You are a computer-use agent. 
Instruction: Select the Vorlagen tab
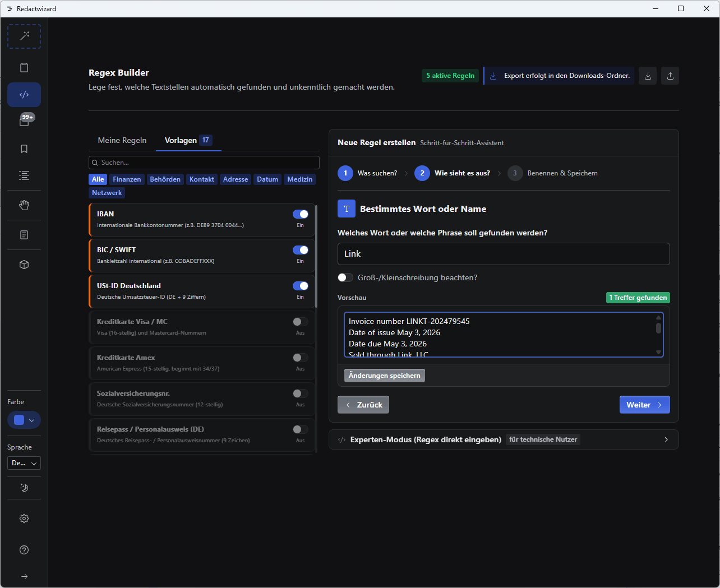click(188, 140)
